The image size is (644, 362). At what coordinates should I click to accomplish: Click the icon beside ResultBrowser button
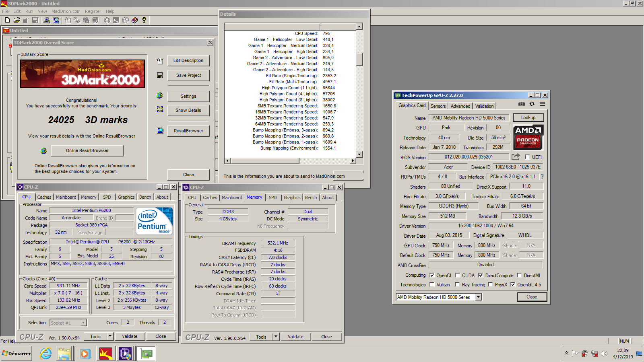pyautogui.click(x=160, y=131)
